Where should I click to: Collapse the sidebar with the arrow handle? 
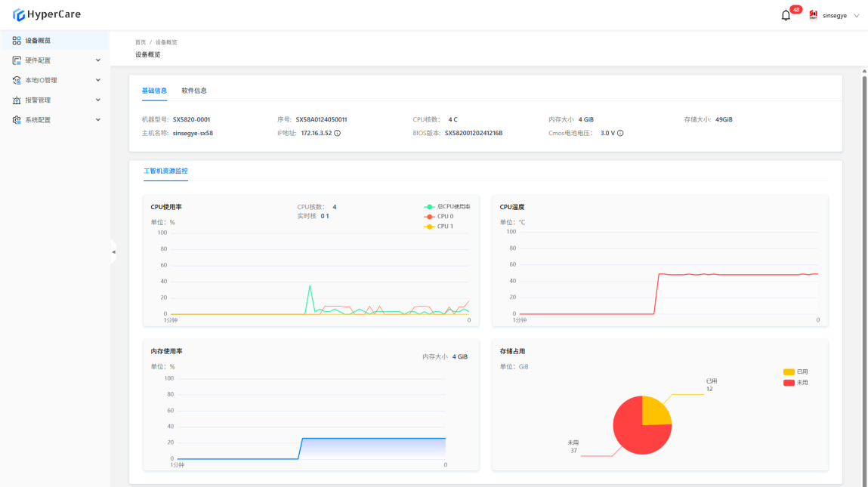(x=113, y=251)
